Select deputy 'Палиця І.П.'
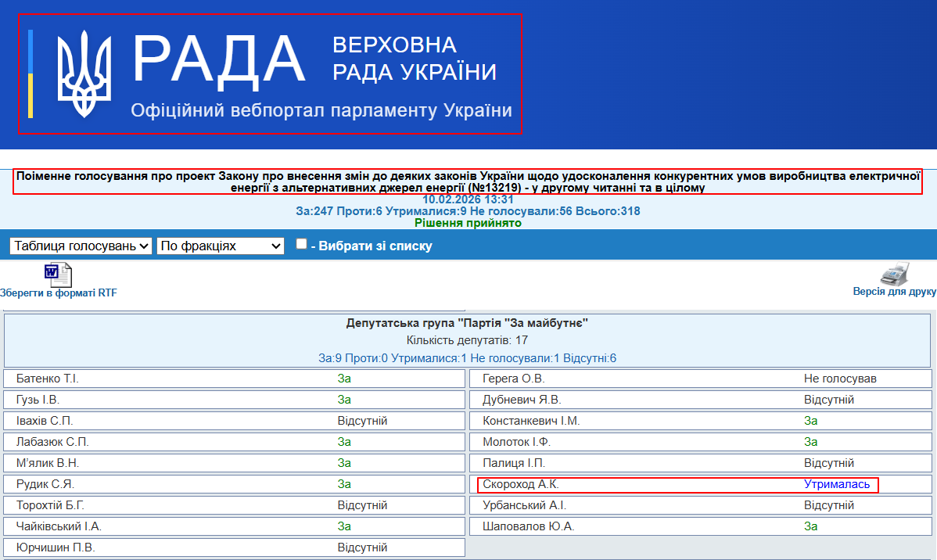Screen dimensions: 937x560 pos(514,462)
